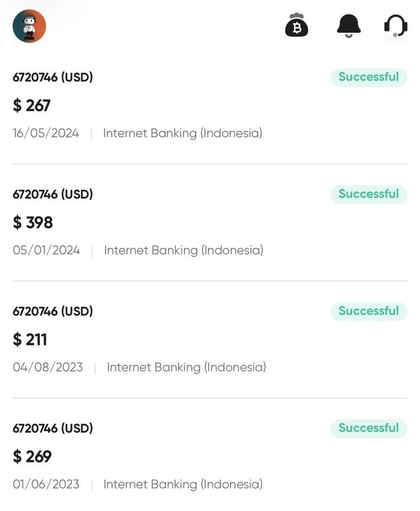This screenshot has height=511, width=420.
Task: Open the $ 398 transaction amount
Action: [33, 223]
